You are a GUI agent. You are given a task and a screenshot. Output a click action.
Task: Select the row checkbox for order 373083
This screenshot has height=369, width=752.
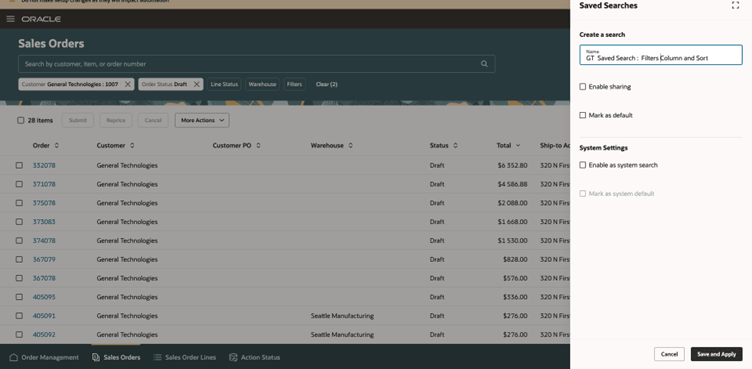click(x=19, y=222)
